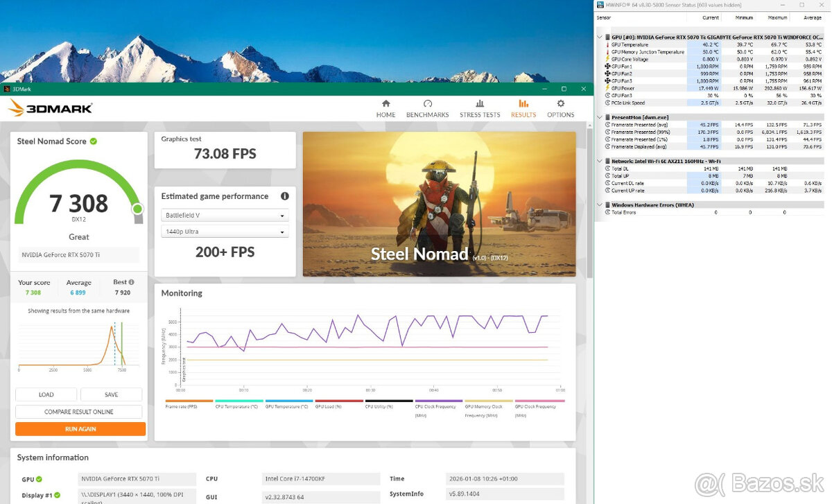Image resolution: width=832 pixels, height=504 pixels.
Task: Click the green check next to GPU label
Action: click(39, 479)
